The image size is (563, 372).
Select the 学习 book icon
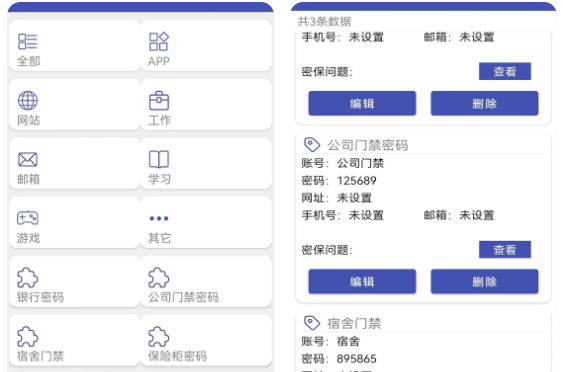pyautogui.click(x=159, y=159)
